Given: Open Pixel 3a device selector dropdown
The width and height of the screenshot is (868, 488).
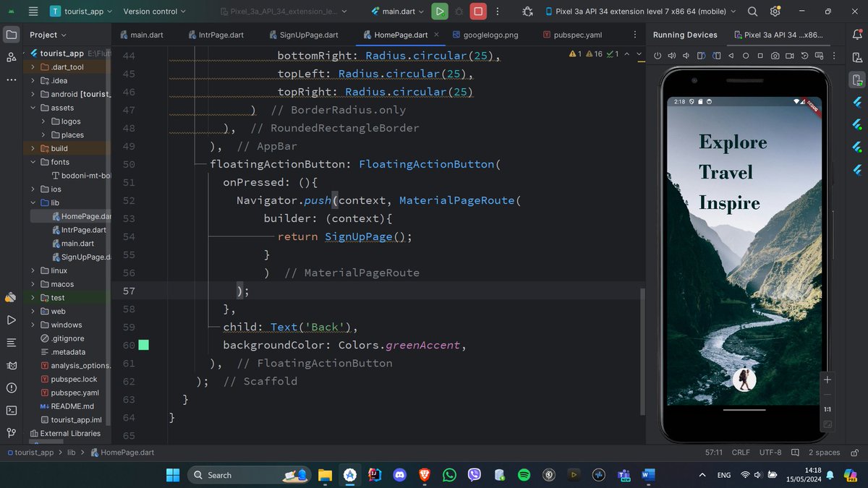Looking at the screenshot, I should point(640,11).
